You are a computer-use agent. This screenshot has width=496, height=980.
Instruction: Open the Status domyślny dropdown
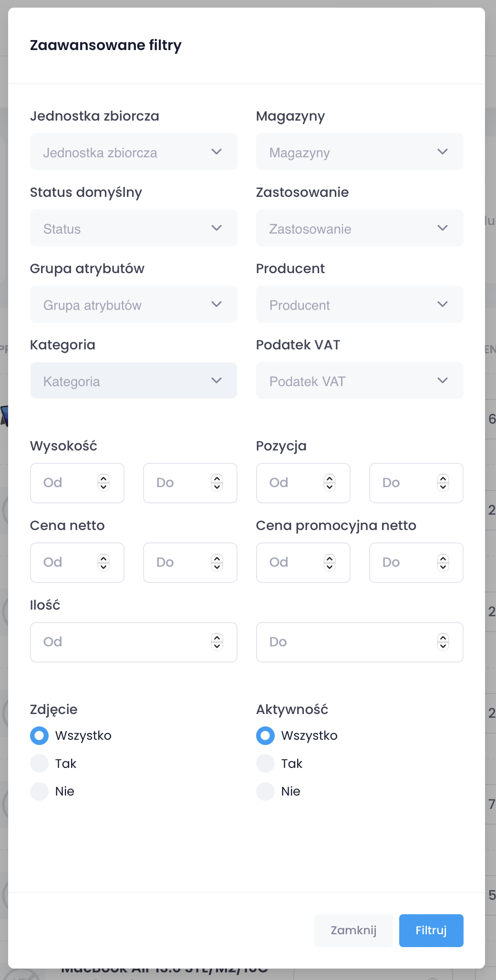(x=134, y=228)
